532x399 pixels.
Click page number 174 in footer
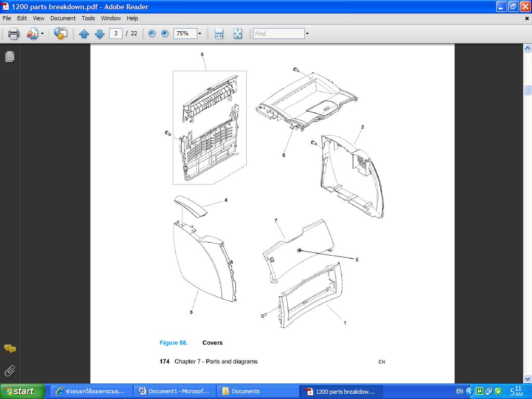tap(165, 362)
